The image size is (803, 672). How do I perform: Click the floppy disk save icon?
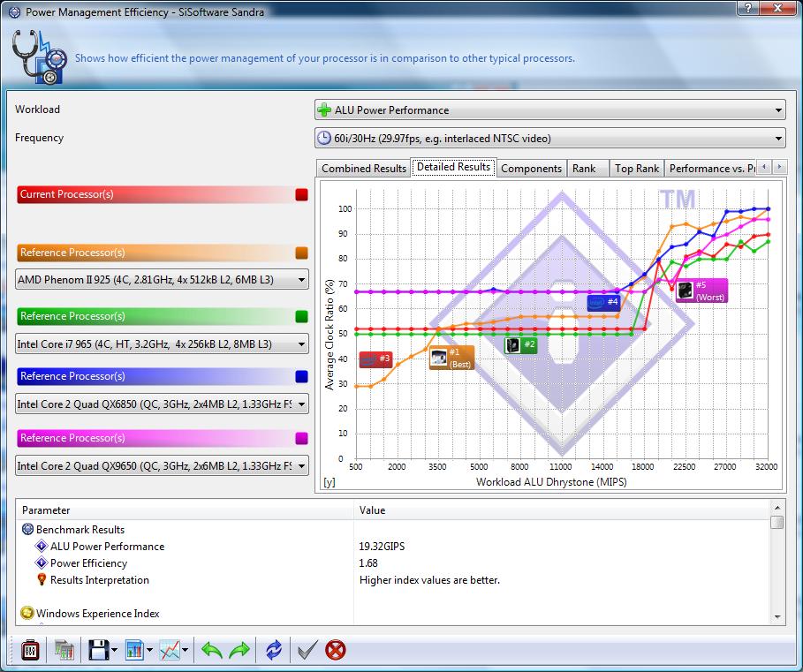pyautogui.click(x=97, y=651)
